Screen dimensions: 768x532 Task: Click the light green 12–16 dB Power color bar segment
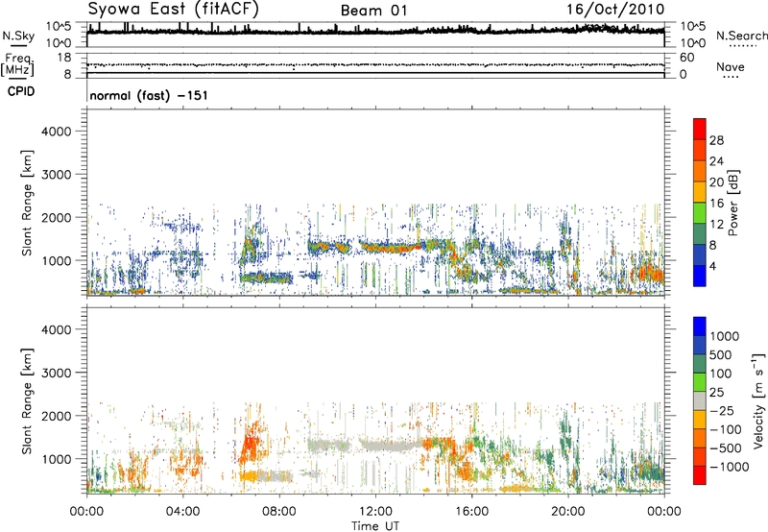coord(700,213)
